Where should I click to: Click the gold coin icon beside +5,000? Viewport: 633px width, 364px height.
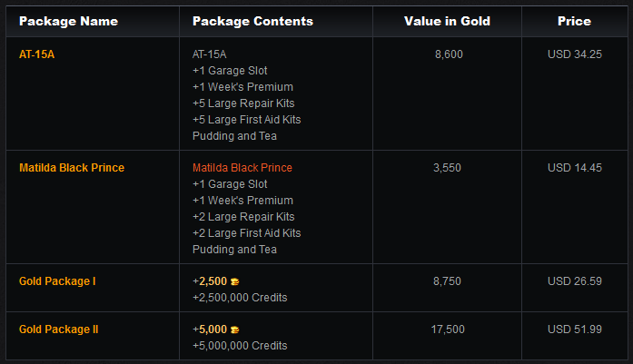235,330
